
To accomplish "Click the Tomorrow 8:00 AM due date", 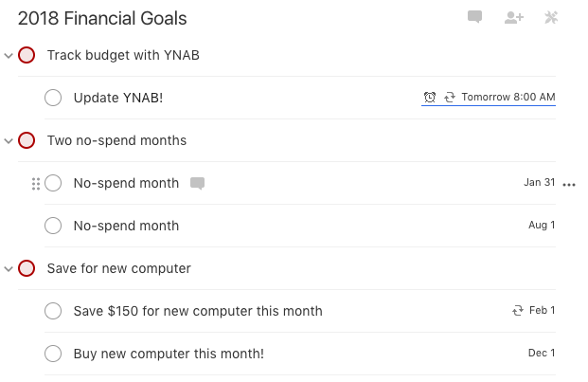I will 508,98.
